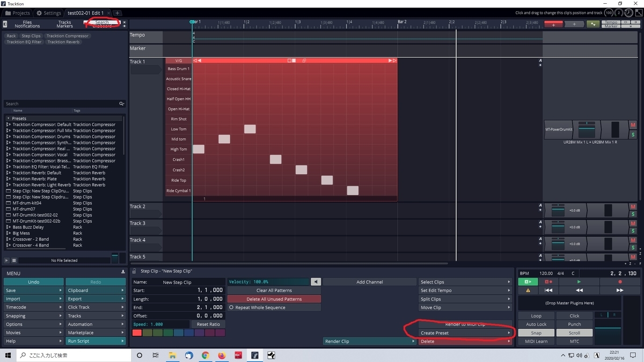Select Tracktion Reverb: Plate preset row

click(x=64, y=179)
